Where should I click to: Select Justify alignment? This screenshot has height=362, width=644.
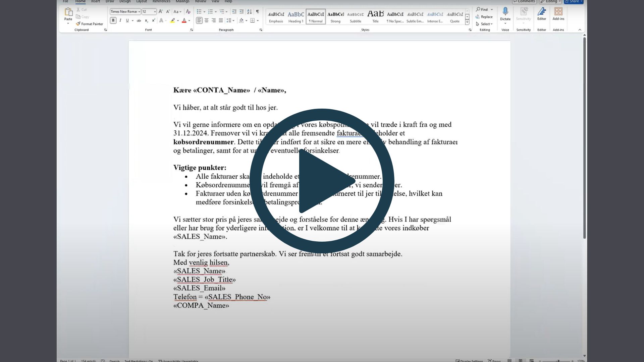point(221,20)
